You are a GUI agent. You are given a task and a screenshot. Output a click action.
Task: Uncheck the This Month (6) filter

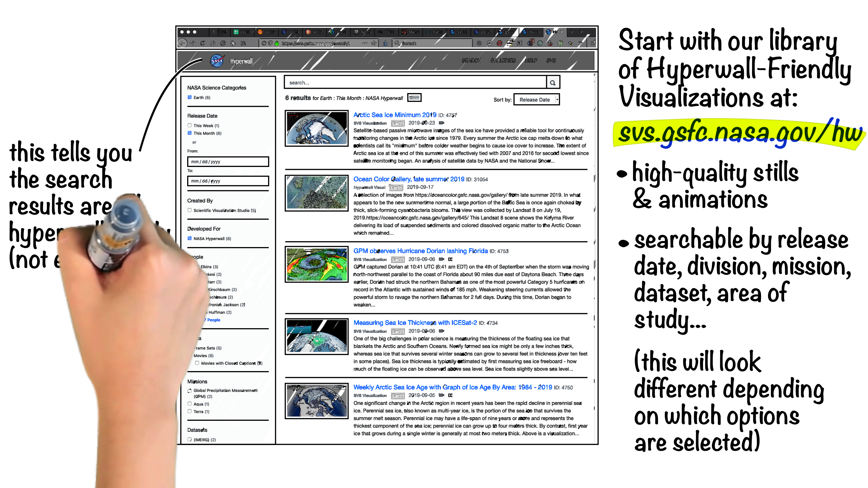click(x=189, y=133)
